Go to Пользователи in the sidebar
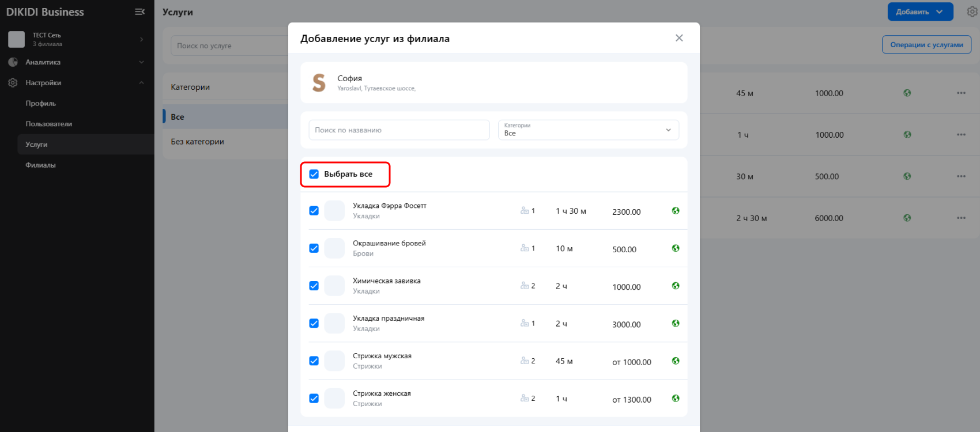The height and width of the screenshot is (432, 980). pyautogui.click(x=48, y=124)
